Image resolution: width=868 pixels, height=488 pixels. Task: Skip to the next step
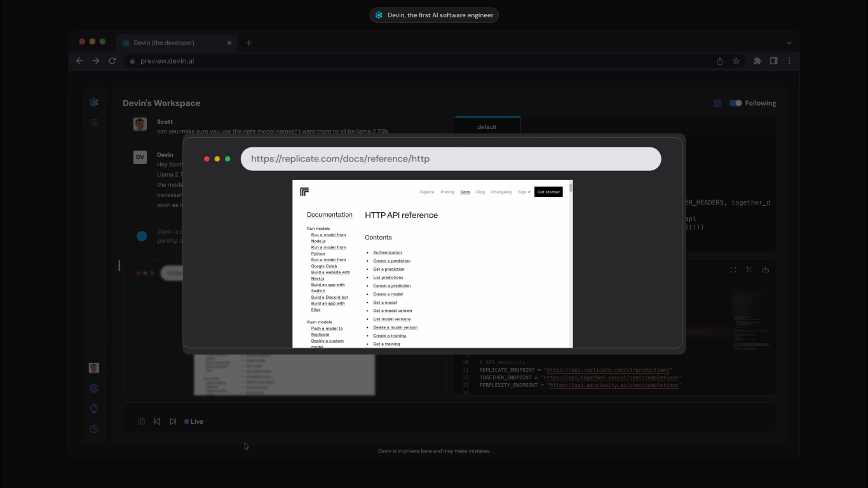[173, 421]
